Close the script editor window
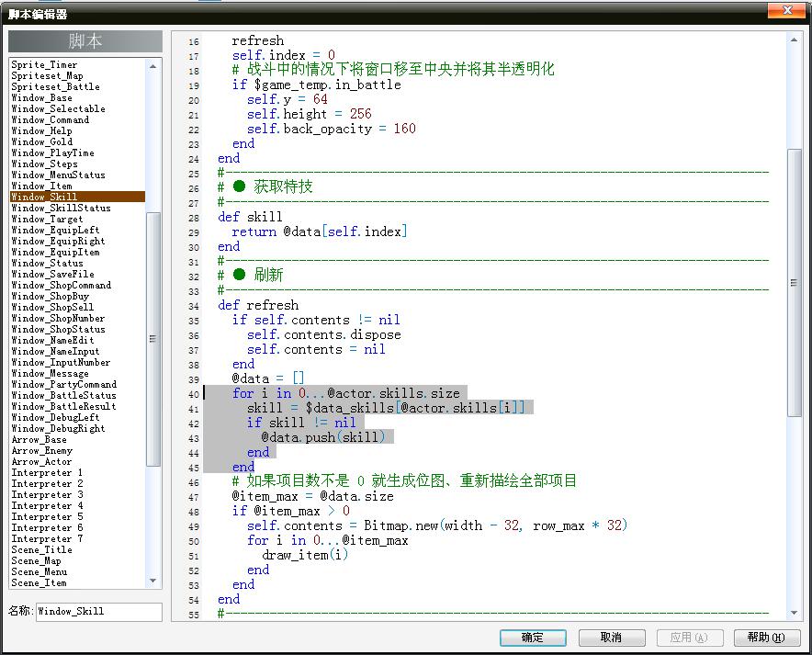Viewport: 812px width, 655px height. tap(788, 10)
